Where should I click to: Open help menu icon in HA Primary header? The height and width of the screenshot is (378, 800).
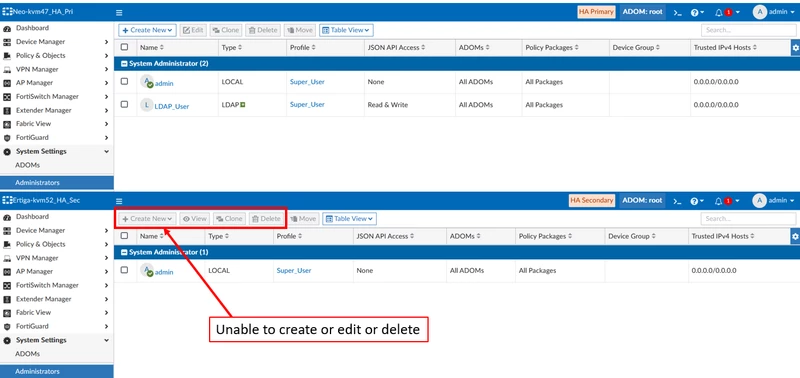pyautogui.click(x=697, y=12)
